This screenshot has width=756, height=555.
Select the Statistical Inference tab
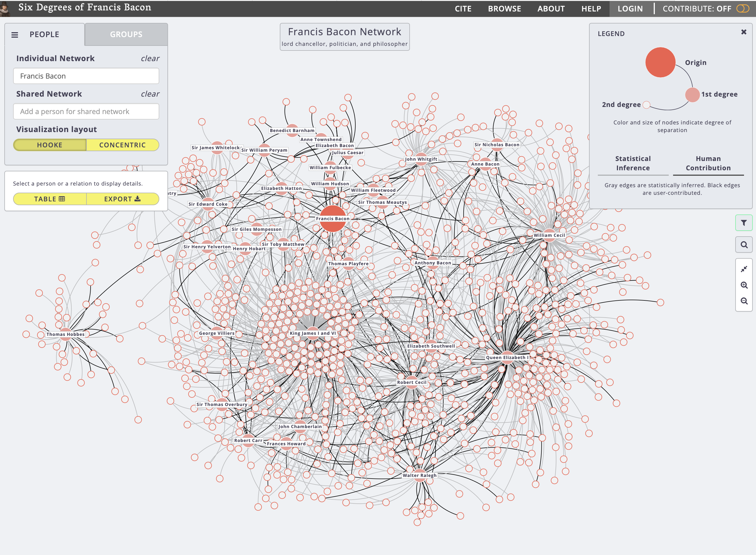633,163
